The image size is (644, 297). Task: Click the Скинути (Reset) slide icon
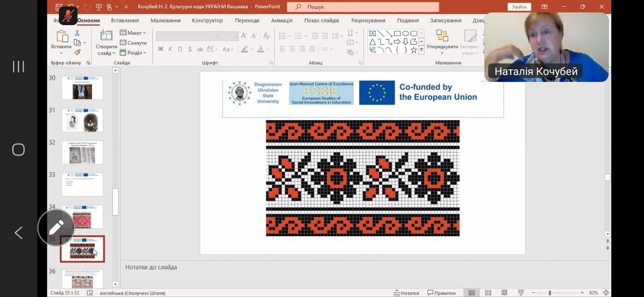pyautogui.click(x=133, y=43)
